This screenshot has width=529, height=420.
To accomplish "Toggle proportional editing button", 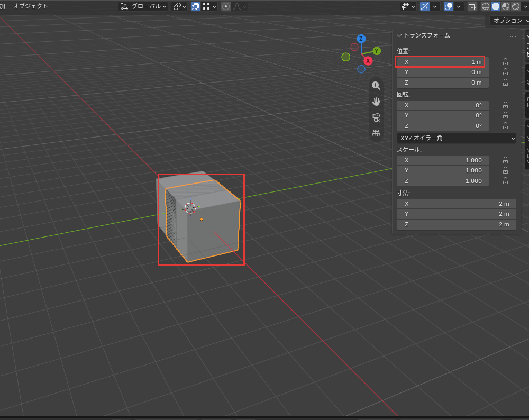I will tap(226, 6).
